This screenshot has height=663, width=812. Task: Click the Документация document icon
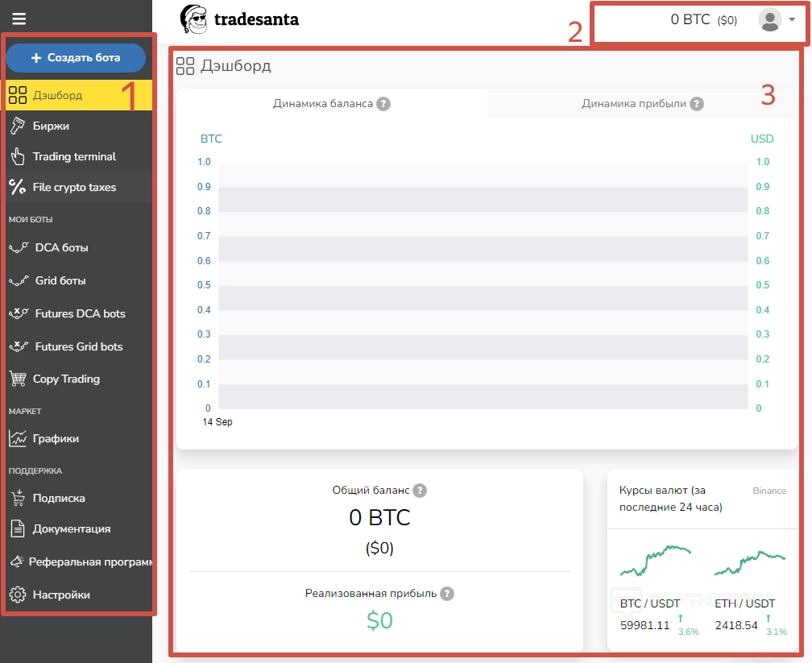18,528
